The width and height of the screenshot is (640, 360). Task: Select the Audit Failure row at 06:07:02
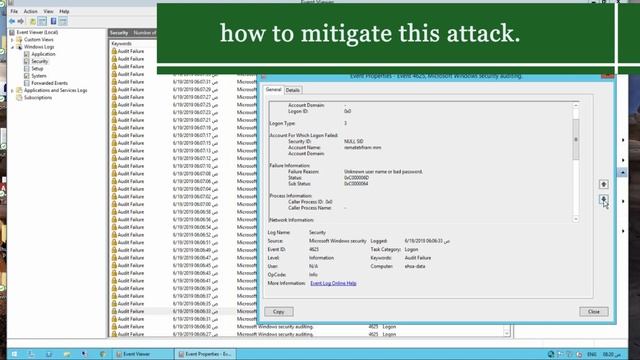[x=183, y=197]
